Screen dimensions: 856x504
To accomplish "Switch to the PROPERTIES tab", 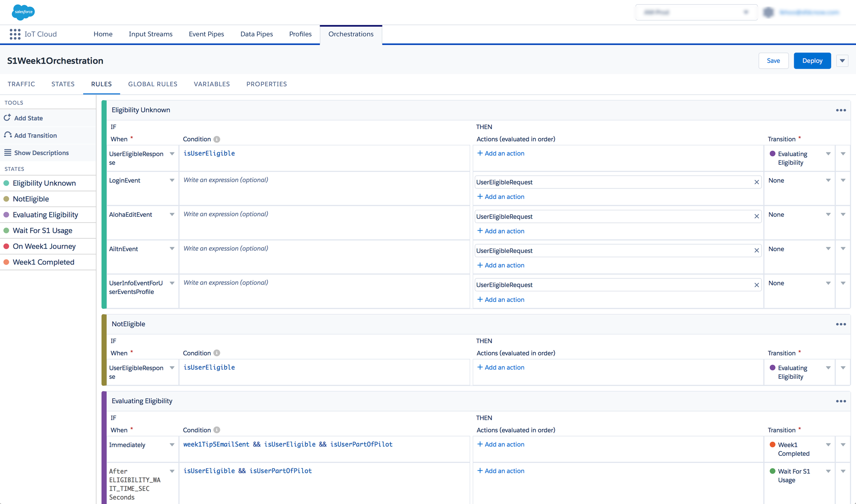I will [x=266, y=84].
